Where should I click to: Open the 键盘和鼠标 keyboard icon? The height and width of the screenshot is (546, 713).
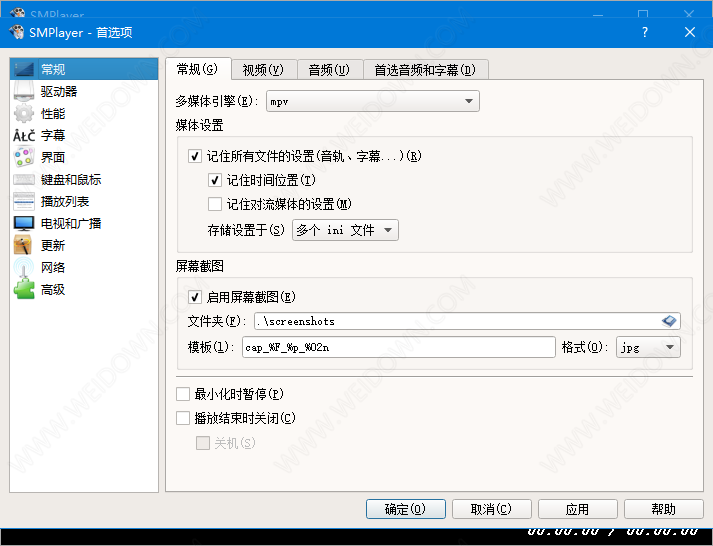[x=24, y=180]
